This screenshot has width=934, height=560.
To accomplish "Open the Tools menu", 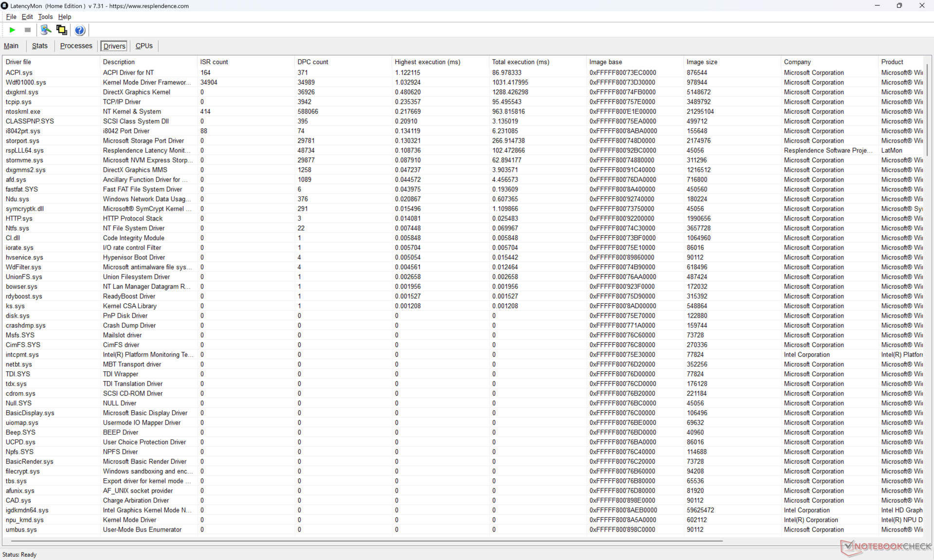I will (x=45, y=17).
